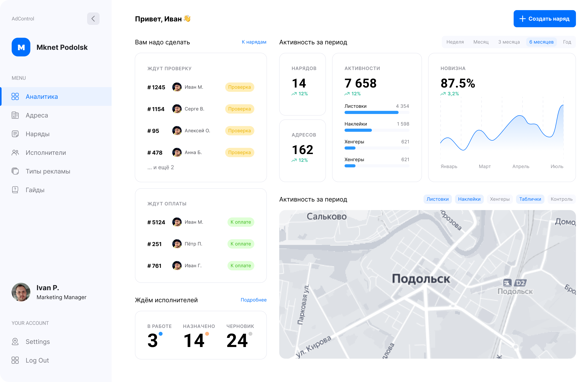Click avatar of Иван Г.

(177, 265)
